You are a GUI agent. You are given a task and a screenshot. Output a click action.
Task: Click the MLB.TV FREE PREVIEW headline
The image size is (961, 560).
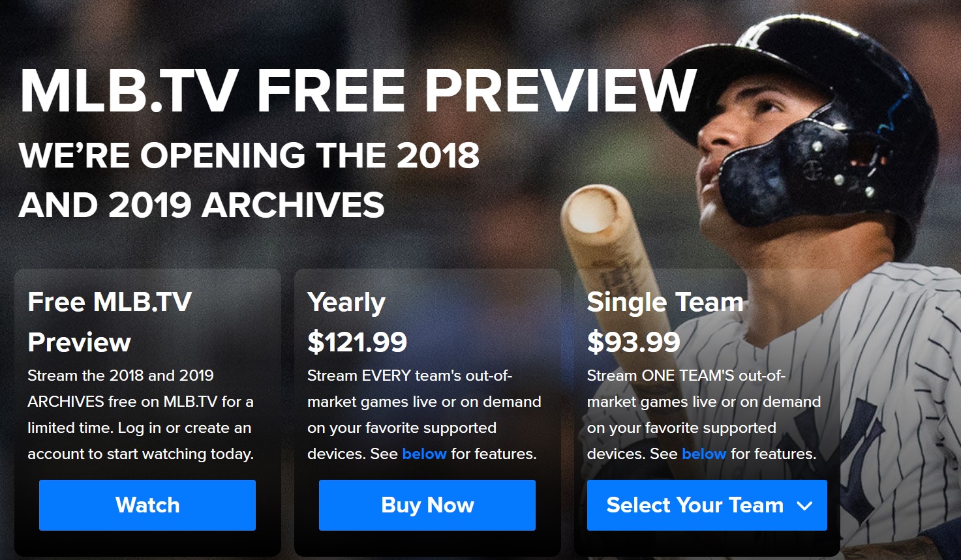[x=359, y=91]
